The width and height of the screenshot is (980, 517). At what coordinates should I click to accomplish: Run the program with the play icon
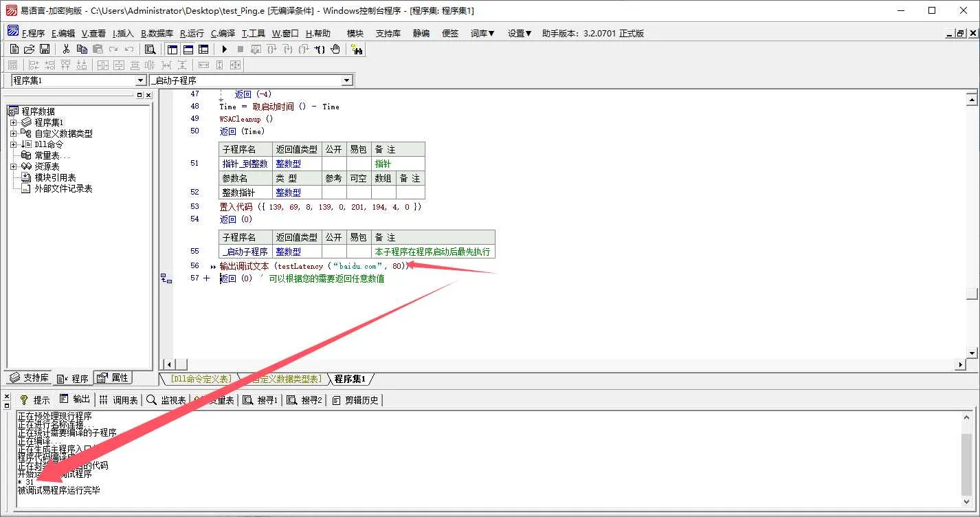point(224,49)
